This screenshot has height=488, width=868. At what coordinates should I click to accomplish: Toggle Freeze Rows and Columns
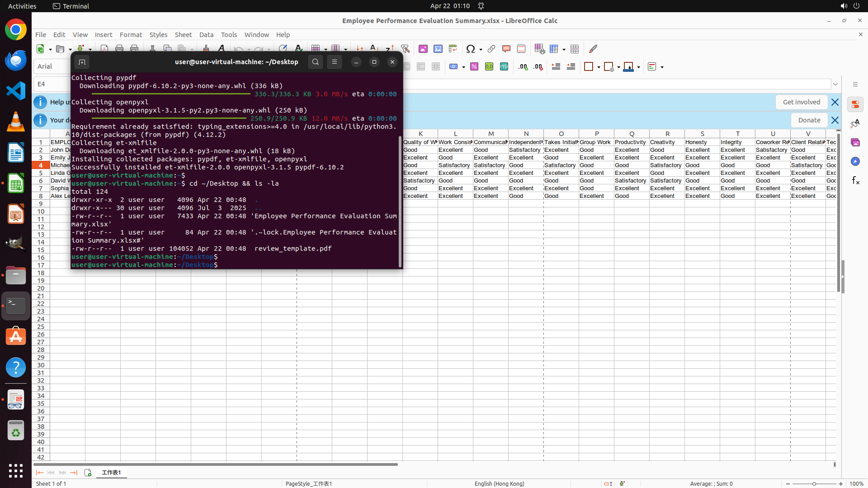pyautogui.click(x=554, y=49)
